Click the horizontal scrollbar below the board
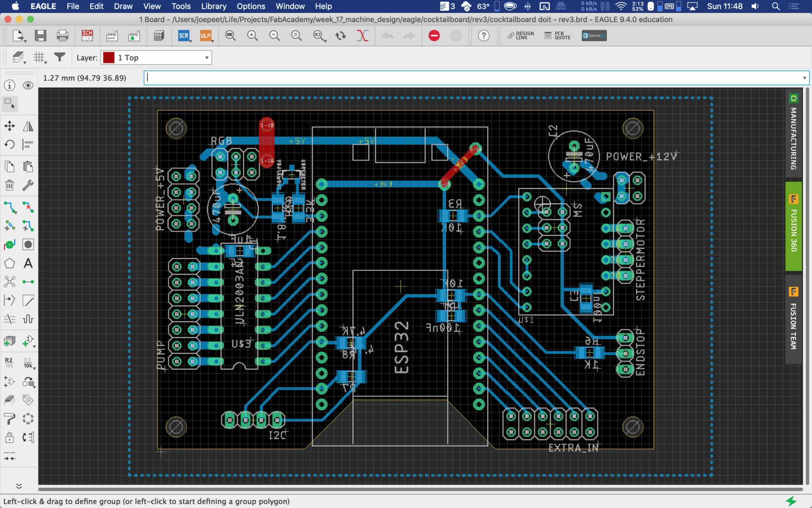 pyautogui.click(x=420, y=489)
